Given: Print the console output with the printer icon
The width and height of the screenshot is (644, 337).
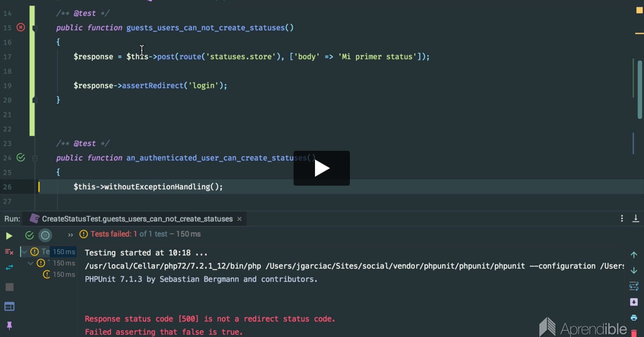Looking at the screenshot, I should click(x=634, y=318).
